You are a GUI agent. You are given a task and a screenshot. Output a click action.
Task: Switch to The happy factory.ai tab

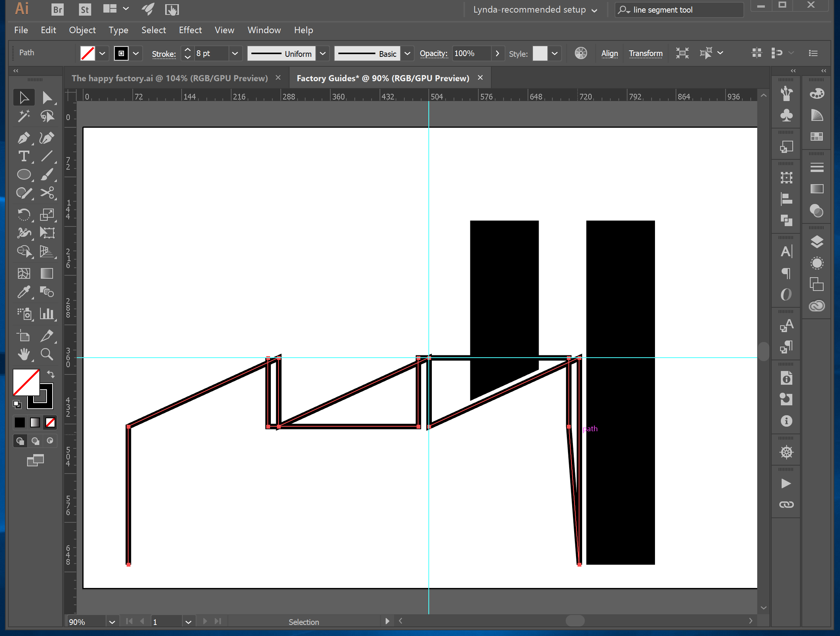click(170, 78)
